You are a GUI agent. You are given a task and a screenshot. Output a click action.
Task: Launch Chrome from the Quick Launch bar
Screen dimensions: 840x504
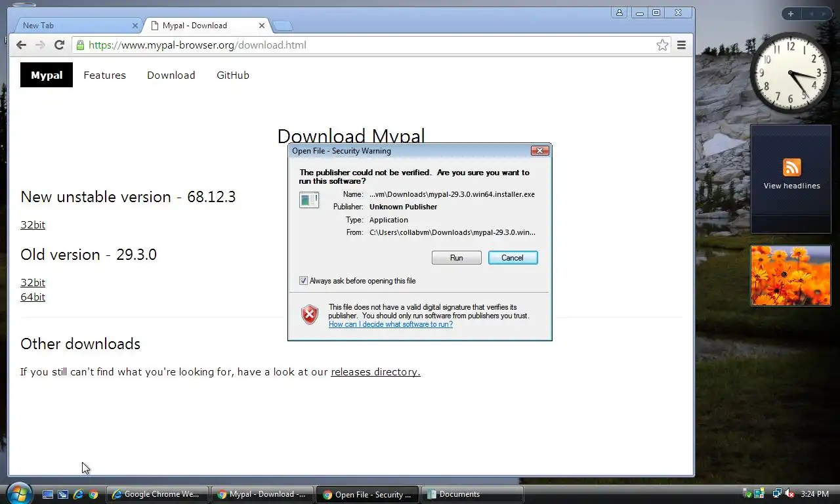click(x=93, y=494)
